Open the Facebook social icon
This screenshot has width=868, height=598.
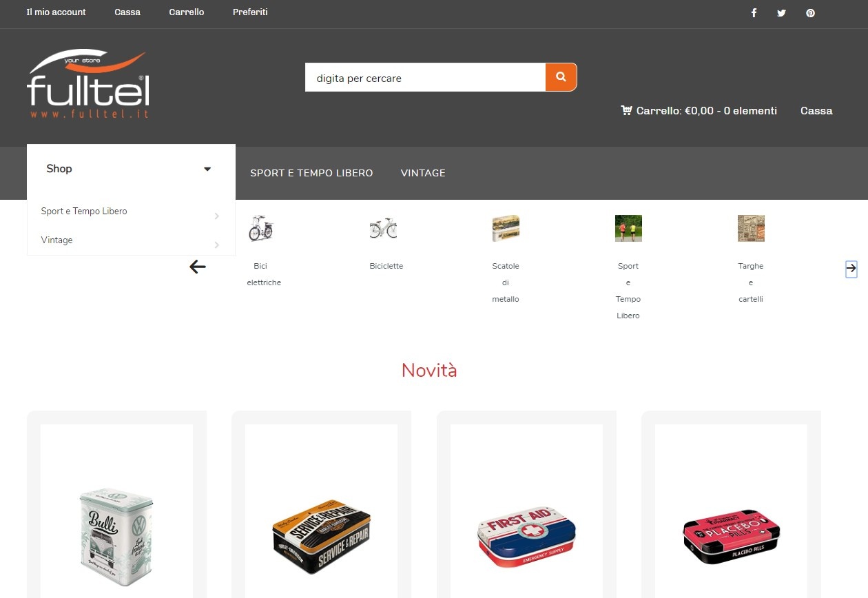coord(754,13)
